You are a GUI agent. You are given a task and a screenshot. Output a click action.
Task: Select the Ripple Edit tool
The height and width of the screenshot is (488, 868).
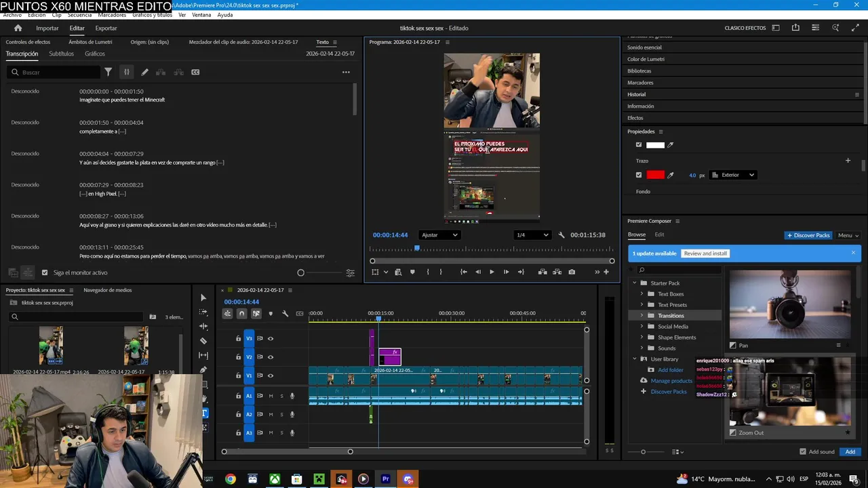click(x=203, y=327)
